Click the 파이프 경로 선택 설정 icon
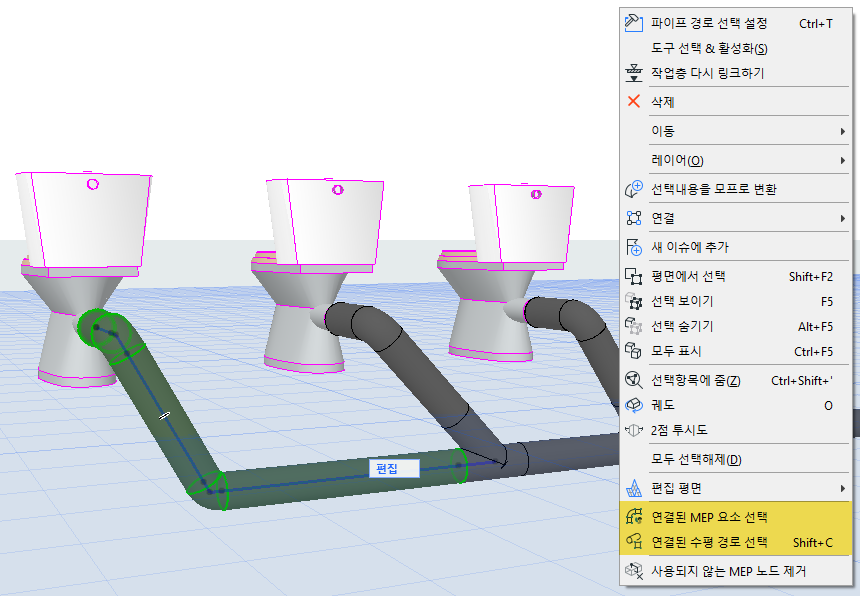 (x=633, y=23)
